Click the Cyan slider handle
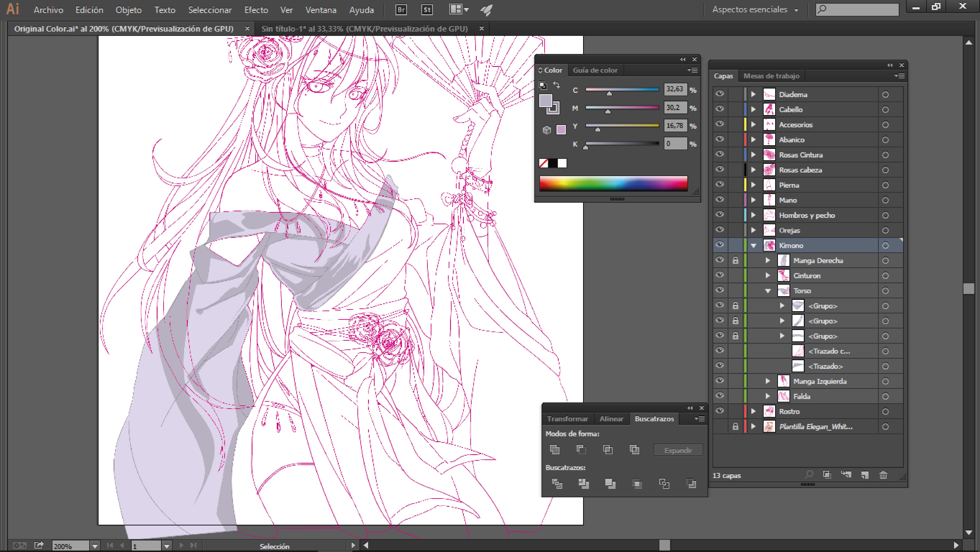The image size is (980, 552). pyautogui.click(x=610, y=93)
